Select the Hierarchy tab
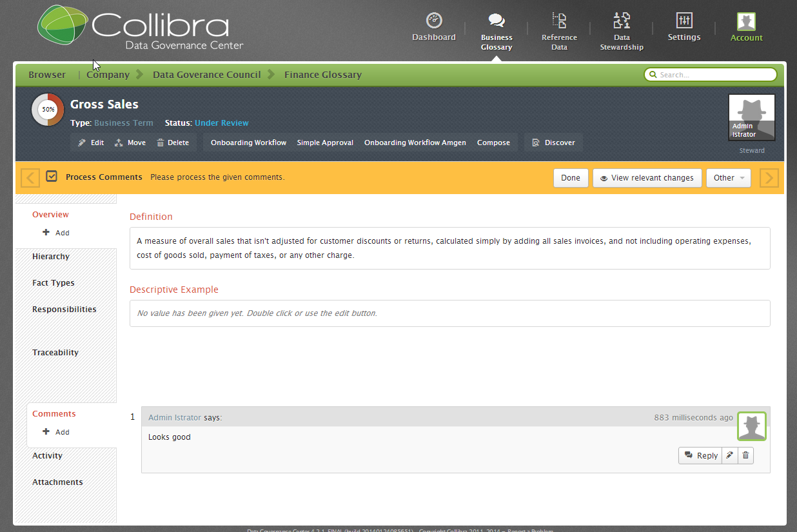The height and width of the screenshot is (532, 797). (x=51, y=257)
